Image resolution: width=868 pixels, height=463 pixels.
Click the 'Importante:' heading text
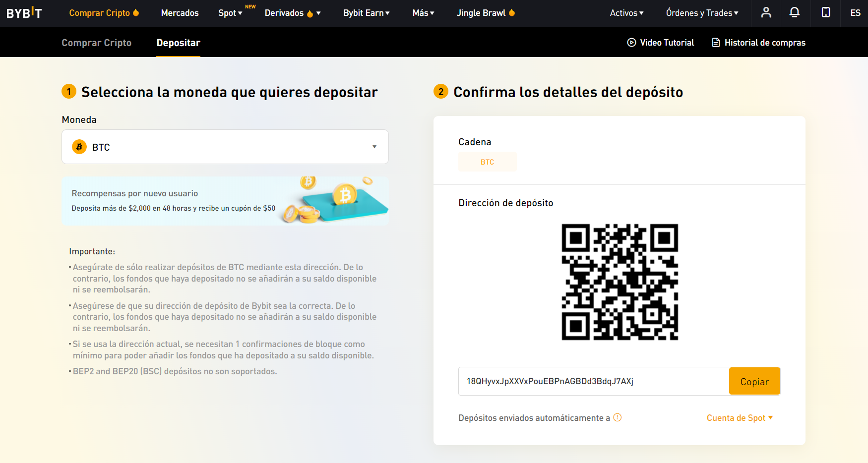point(92,251)
